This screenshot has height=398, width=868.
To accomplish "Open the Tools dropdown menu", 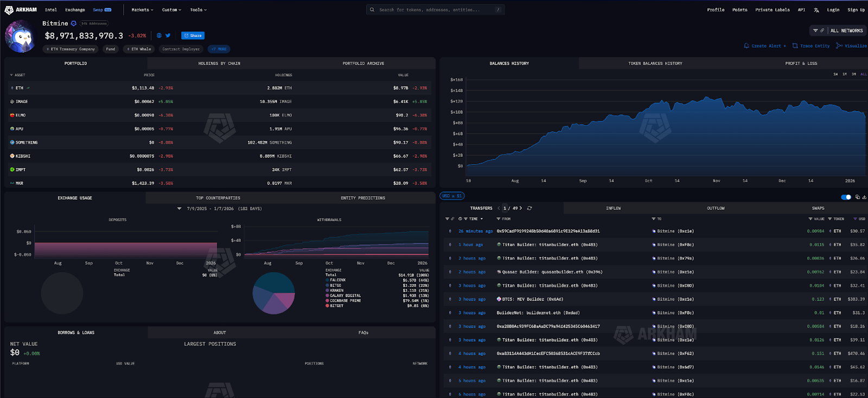I will pyautogui.click(x=198, y=10).
